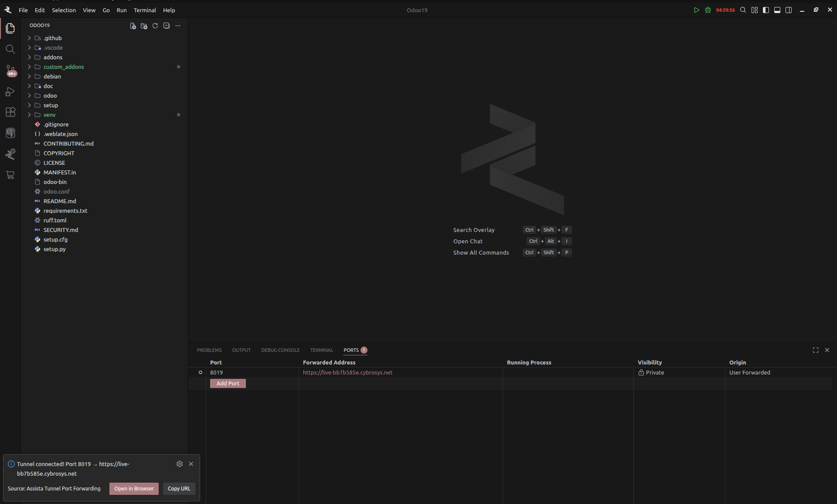This screenshot has height=504, width=837.
Task: Click Open in Browser button
Action: (134, 489)
